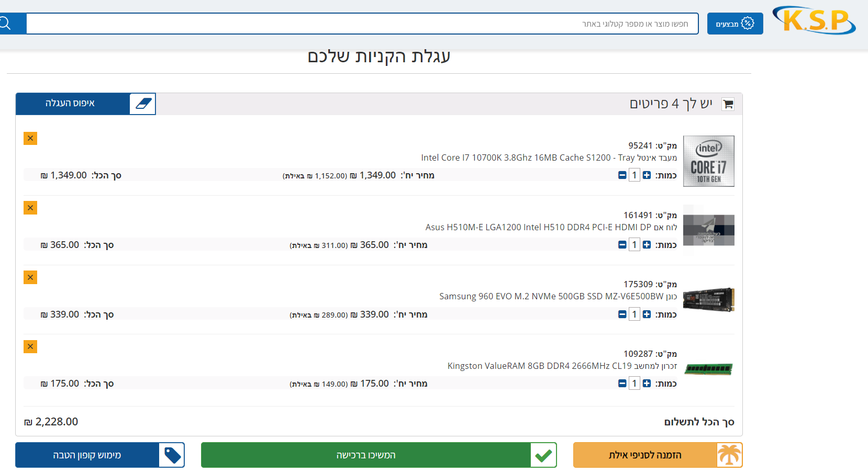Remove Intel Core I7 10700K from cart
The width and height of the screenshot is (868, 473).
[x=30, y=138]
